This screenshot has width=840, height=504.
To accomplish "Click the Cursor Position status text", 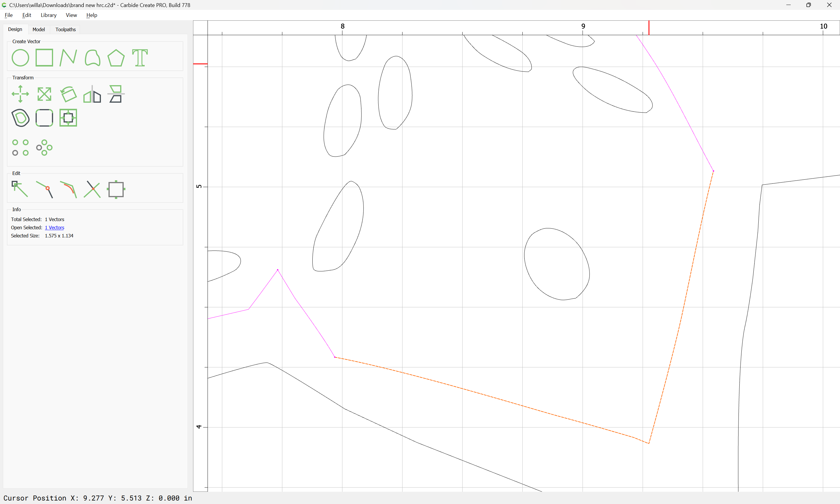I will (x=98, y=498).
